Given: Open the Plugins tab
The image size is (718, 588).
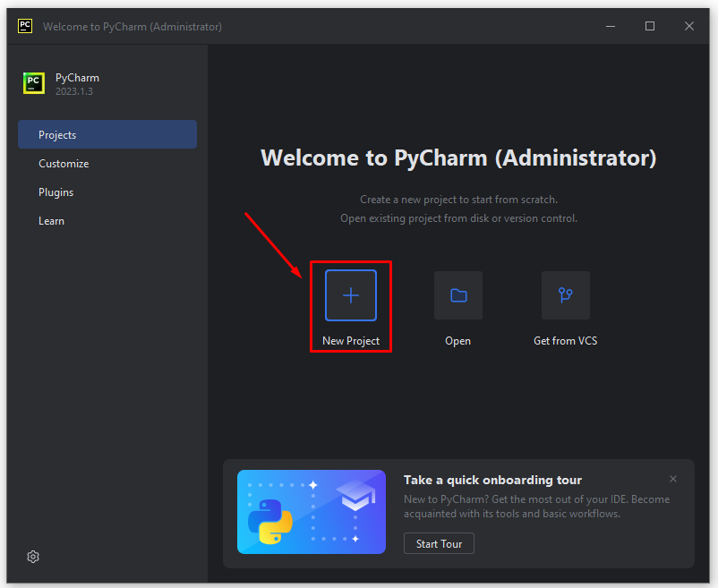Looking at the screenshot, I should pyautogui.click(x=107, y=192).
